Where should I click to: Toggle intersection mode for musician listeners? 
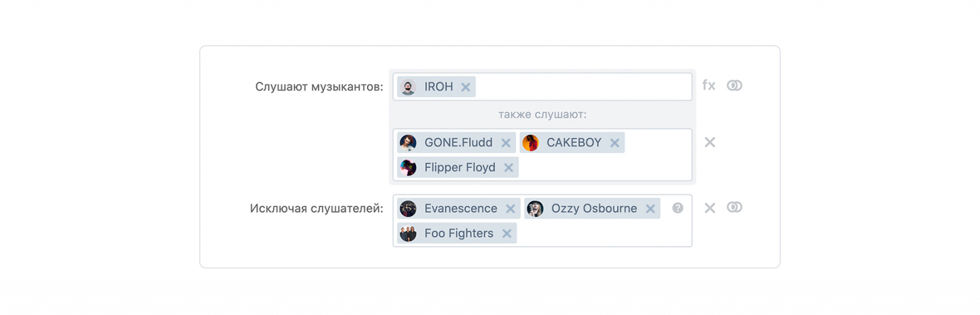(734, 86)
